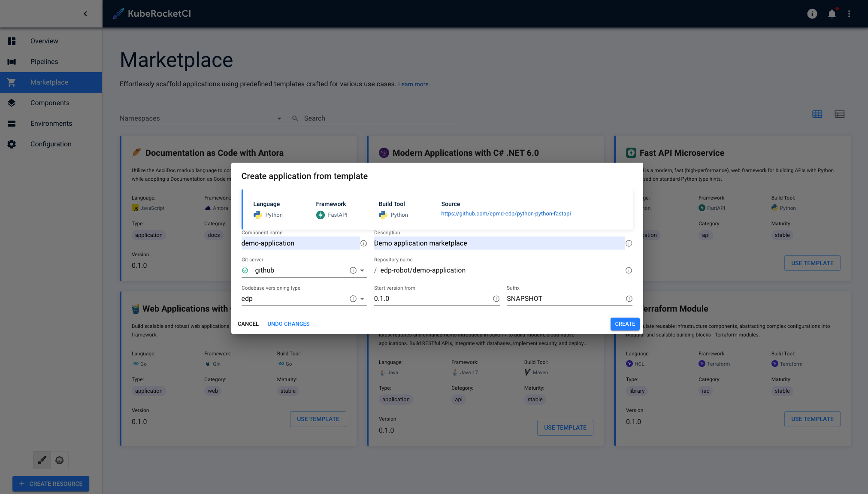Toggle the Overview sidebar menu item
Screen dimensions: 868x494
[51, 41]
